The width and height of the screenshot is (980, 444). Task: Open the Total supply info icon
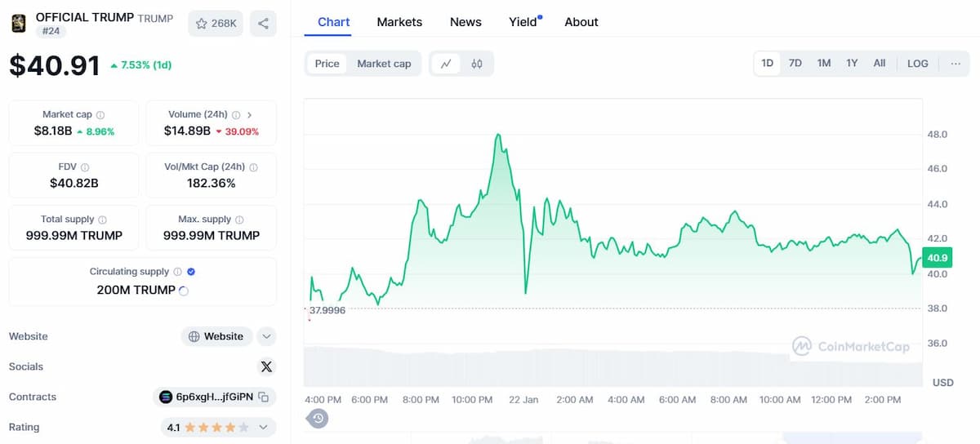click(102, 220)
